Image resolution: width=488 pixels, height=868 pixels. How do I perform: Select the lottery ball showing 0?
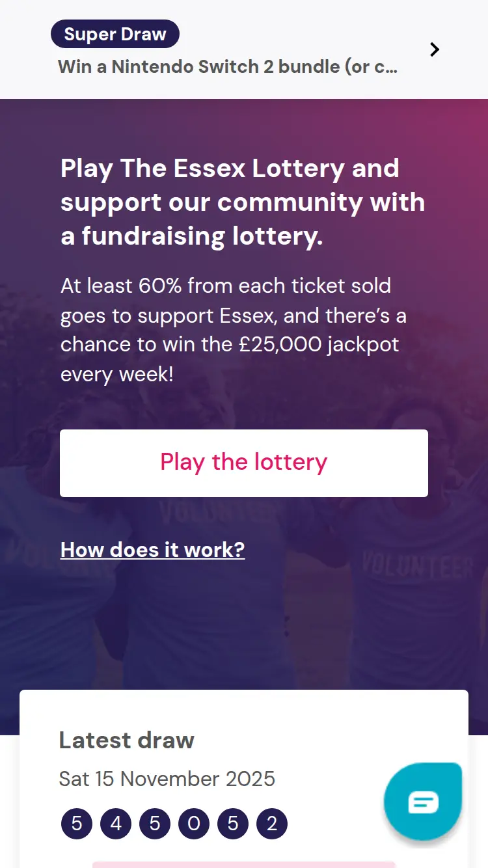[x=193, y=823]
